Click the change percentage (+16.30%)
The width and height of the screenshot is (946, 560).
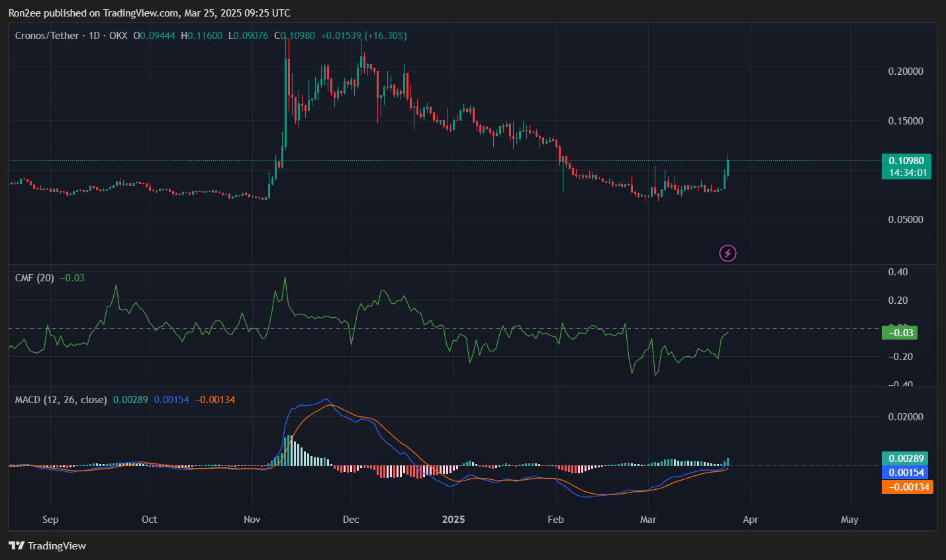click(x=388, y=35)
